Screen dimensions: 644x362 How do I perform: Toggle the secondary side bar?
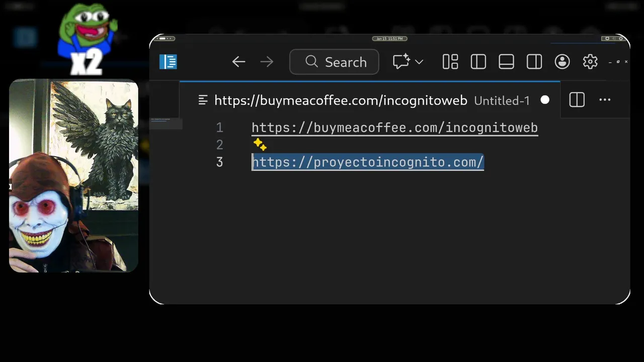coord(534,62)
